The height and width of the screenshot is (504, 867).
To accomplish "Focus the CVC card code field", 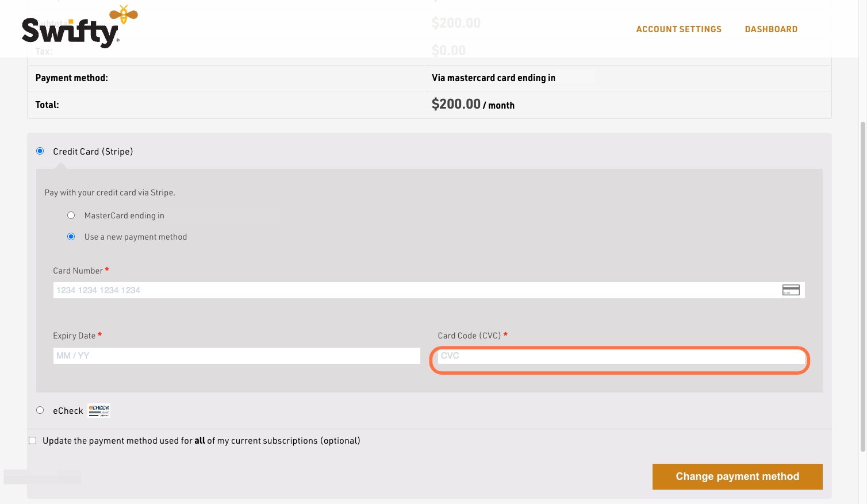I will click(621, 356).
